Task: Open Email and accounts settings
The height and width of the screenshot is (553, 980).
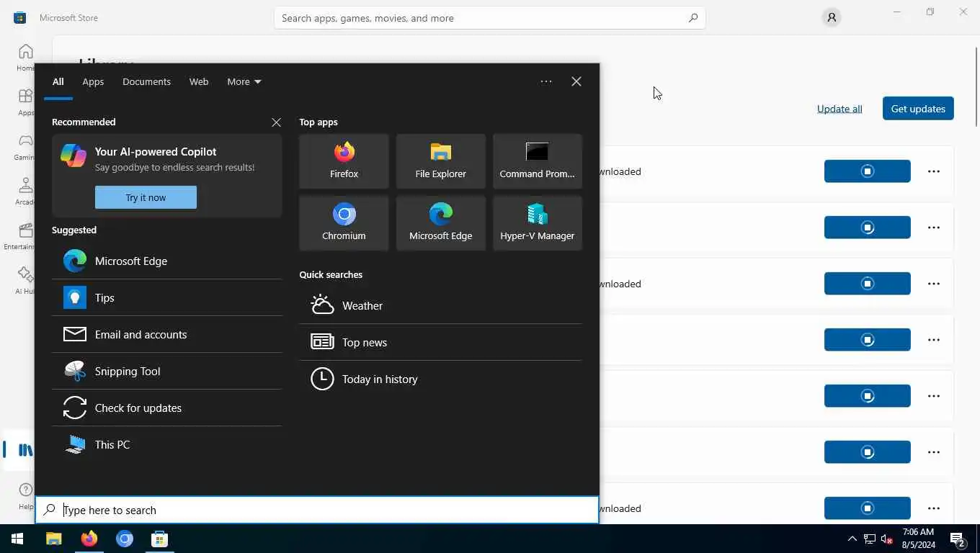Action: click(x=166, y=334)
